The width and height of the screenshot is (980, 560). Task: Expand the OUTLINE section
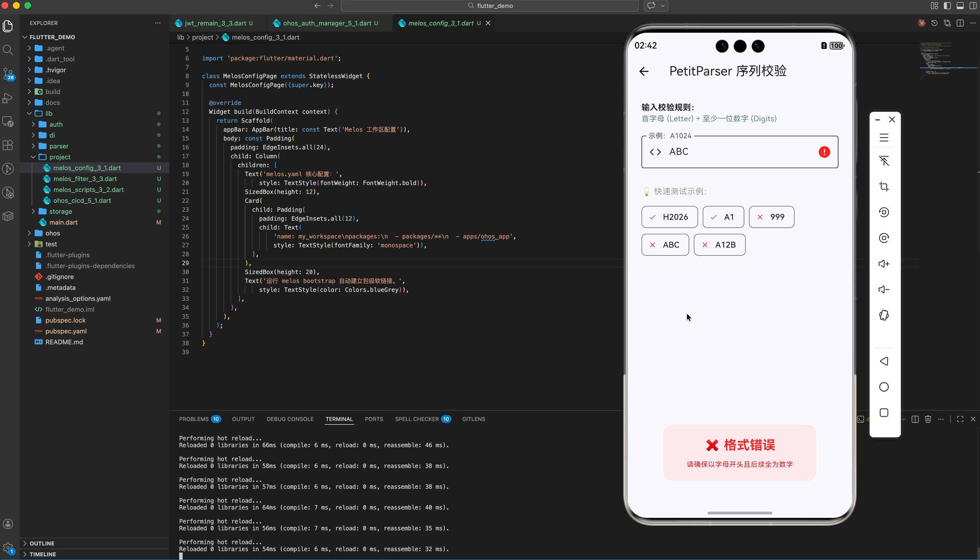point(42,543)
